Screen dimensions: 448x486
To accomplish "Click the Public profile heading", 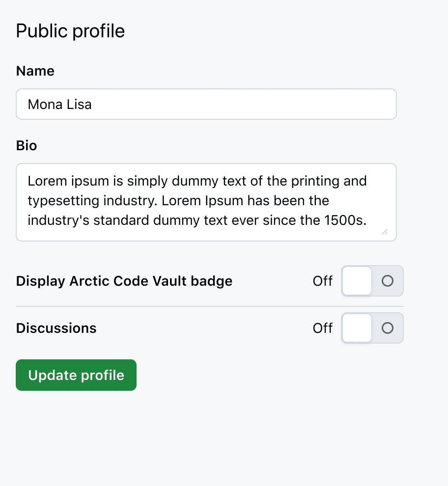I will pos(70,30).
